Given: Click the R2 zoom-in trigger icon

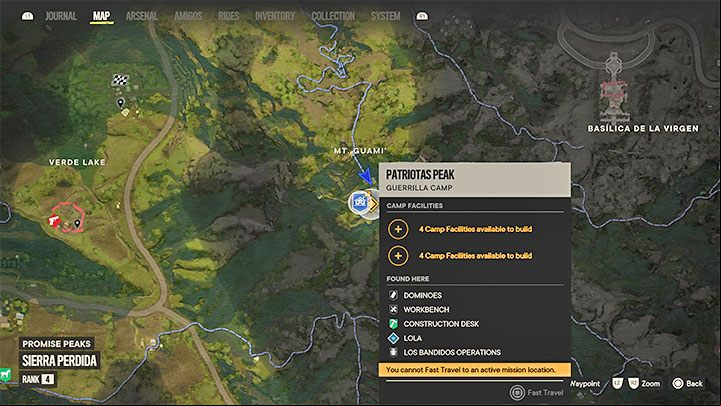Looking at the screenshot, I should point(633,383).
